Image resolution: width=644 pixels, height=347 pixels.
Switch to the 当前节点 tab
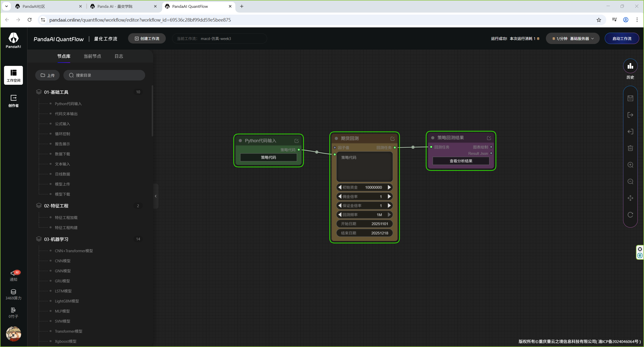pyautogui.click(x=92, y=56)
